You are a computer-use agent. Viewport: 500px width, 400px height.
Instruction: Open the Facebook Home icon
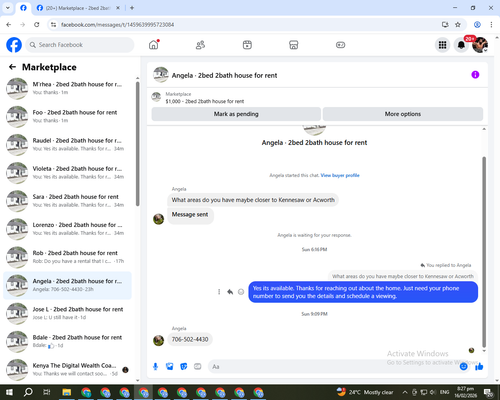[x=154, y=45]
